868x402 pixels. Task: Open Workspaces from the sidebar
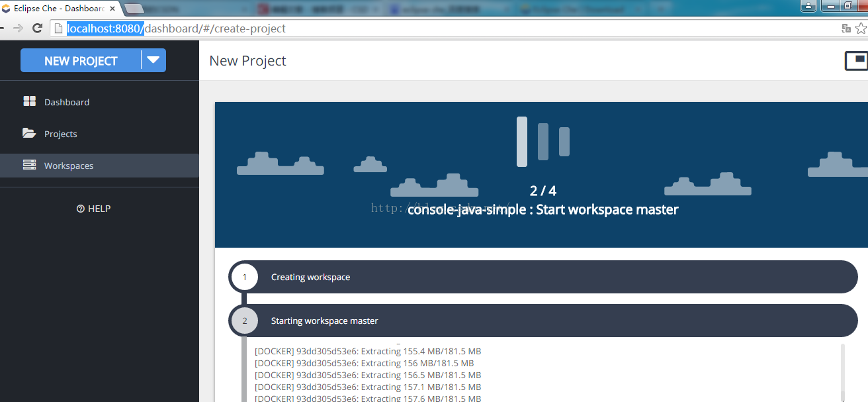coord(99,166)
